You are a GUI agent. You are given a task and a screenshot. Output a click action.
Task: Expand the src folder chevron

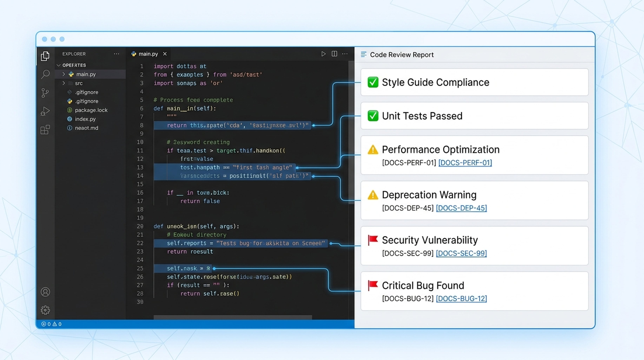coord(64,83)
